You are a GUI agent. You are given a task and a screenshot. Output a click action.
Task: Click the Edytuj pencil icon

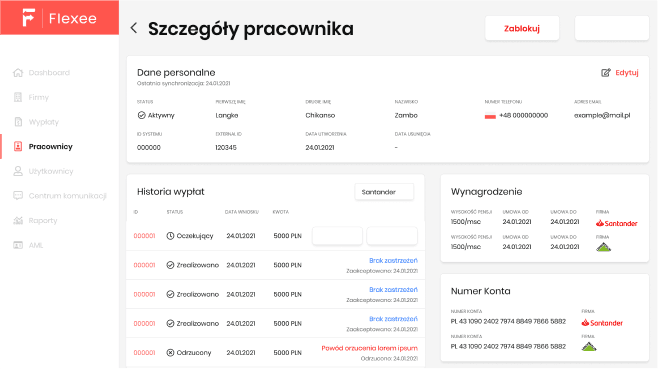606,73
